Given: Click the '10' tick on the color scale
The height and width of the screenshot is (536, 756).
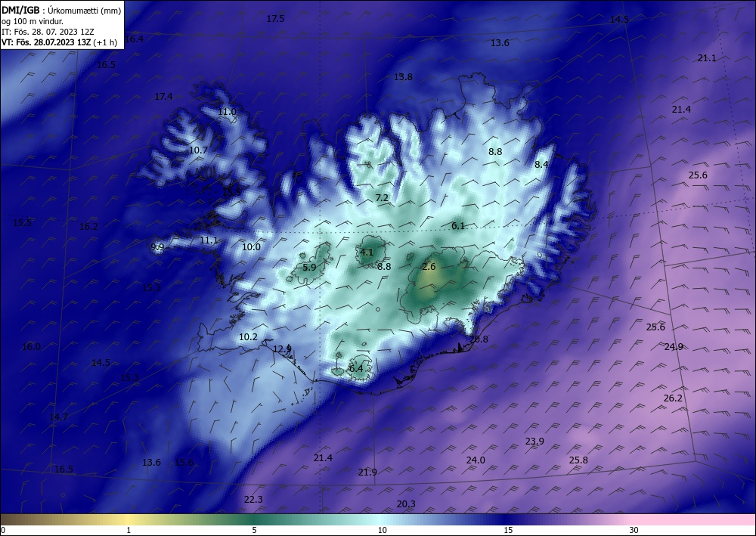Looking at the screenshot, I should (382, 531).
